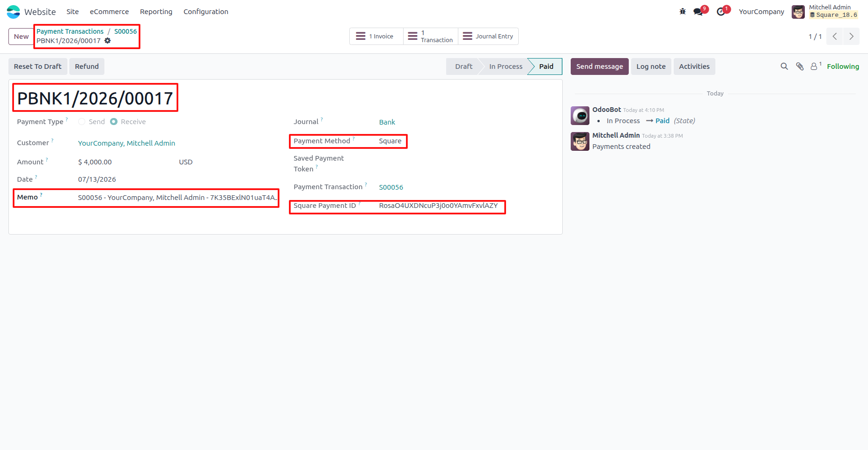Go to next record arrow

click(851, 37)
